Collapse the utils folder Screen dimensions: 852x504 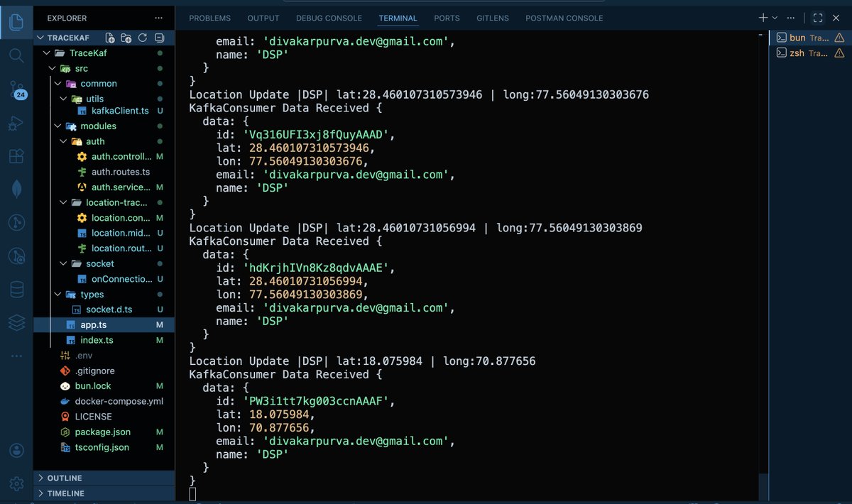[x=64, y=99]
